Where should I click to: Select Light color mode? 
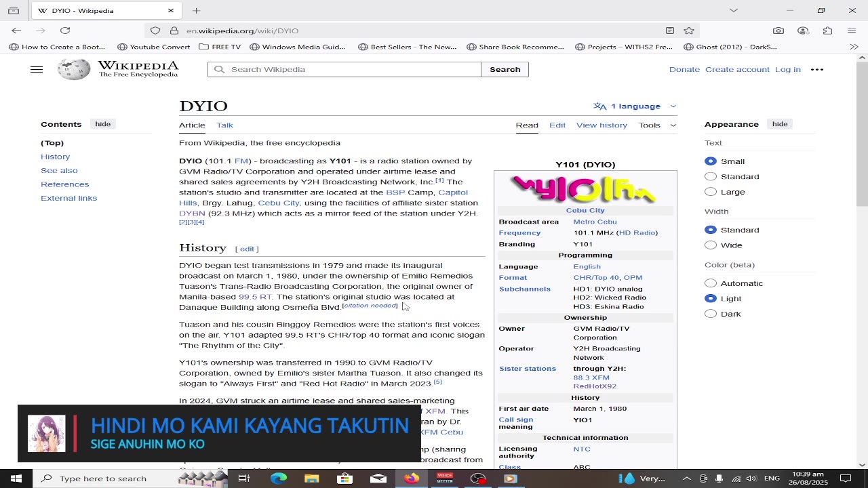point(711,298)
